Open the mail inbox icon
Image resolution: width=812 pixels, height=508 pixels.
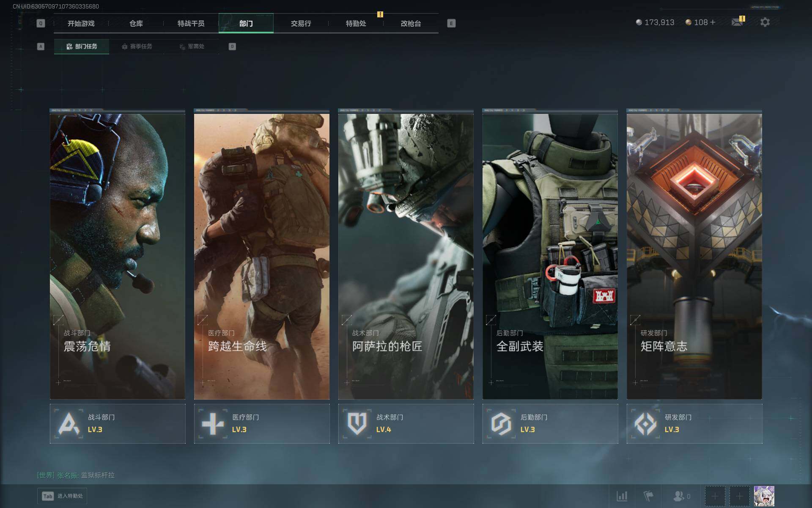[x=737, y=22]
